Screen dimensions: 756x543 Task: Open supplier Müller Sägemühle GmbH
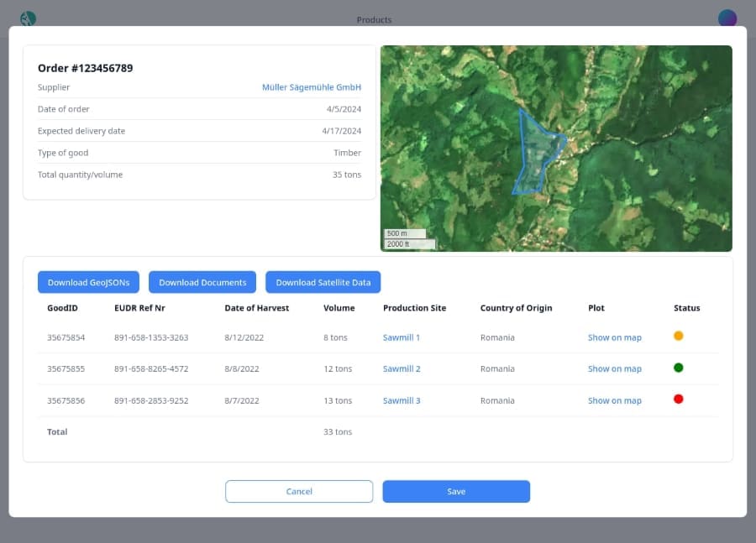point(312,87)
